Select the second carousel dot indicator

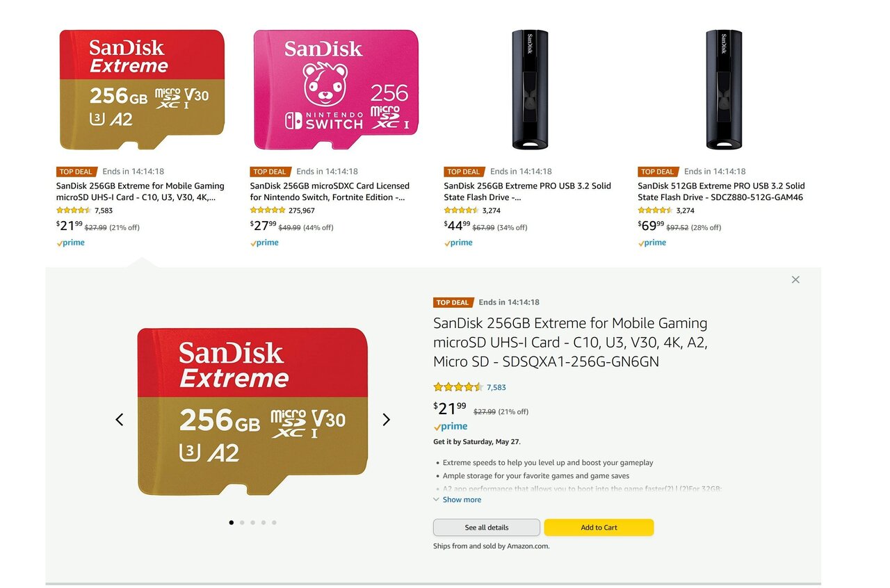(x=242, y=522)
